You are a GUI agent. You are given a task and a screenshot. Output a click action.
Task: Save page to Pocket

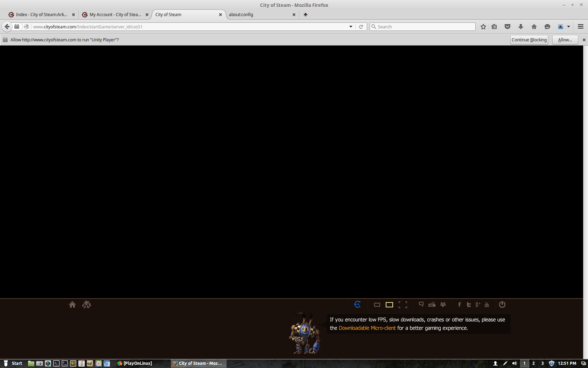pyautogui.click(x=507, y=27)
